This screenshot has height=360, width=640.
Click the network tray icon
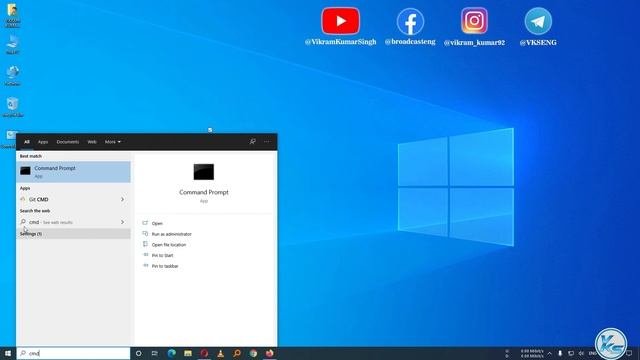click(571, 353)
